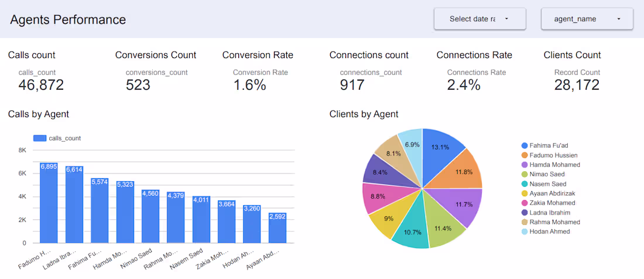Select the 4,560 Nimao Saed bar
The width and height of the screenshot is (644, 279).
click(150, 216)
